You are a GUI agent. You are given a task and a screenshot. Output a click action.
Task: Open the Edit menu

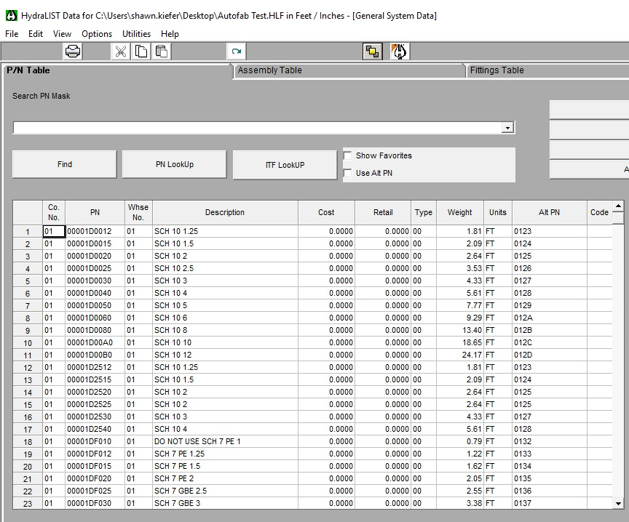tap(35, 34)
